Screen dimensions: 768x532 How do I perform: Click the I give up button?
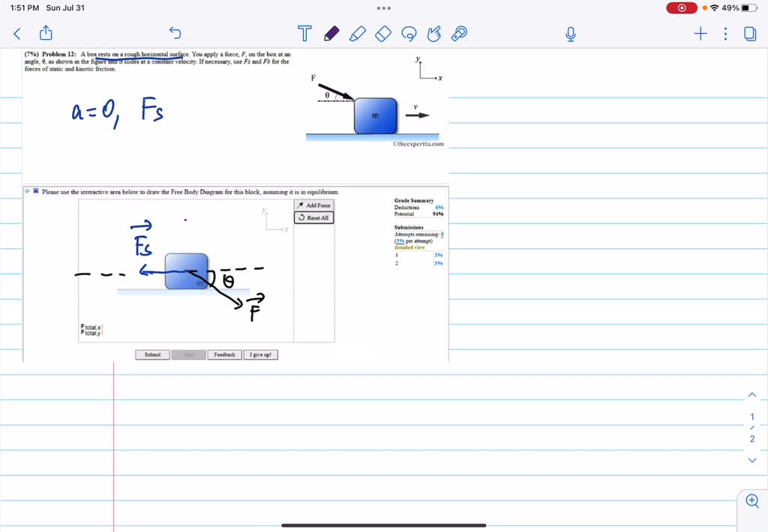[x=260, y=354]
